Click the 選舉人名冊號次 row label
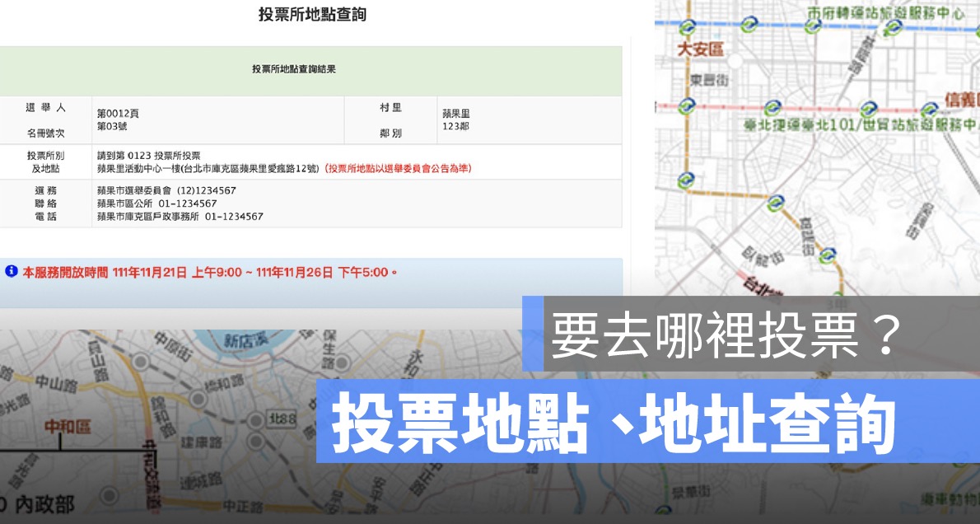 click(x=45, y=120)
